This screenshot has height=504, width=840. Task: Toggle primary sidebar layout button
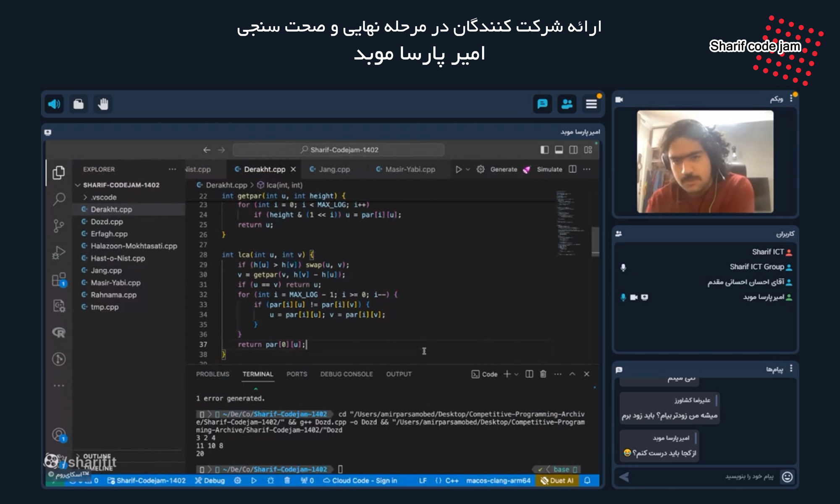(x=544, y=150)
